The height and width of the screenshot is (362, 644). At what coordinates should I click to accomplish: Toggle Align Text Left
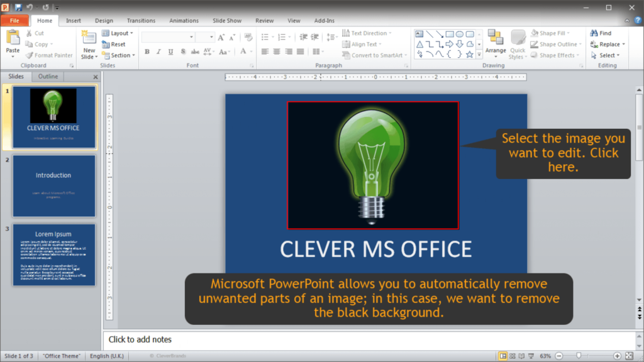click(x=265, y=52)
